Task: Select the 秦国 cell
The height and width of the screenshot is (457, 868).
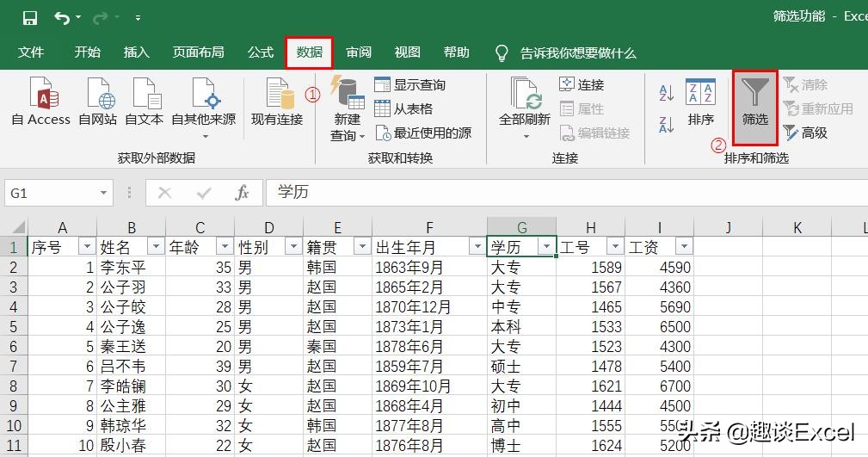Action: [338, 346]
